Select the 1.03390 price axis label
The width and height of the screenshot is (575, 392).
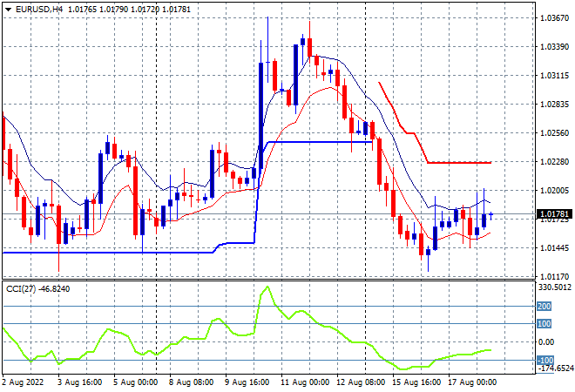coord(554,46)
